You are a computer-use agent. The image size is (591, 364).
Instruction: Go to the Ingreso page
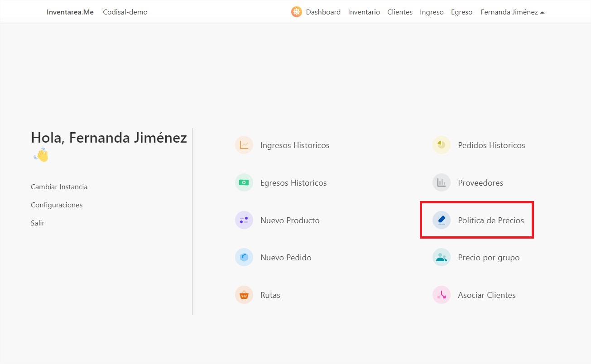pyautogui.click(x=431, y=12)
